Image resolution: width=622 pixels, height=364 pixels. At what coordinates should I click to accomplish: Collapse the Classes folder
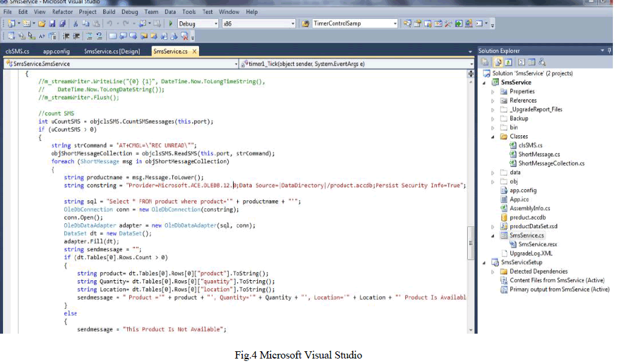[x=493, y=136]
